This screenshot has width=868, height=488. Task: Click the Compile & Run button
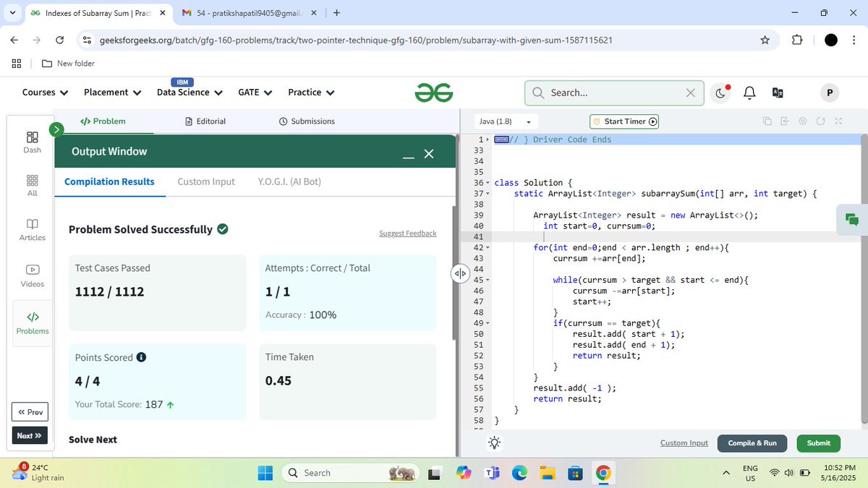(x=752, y=443)
